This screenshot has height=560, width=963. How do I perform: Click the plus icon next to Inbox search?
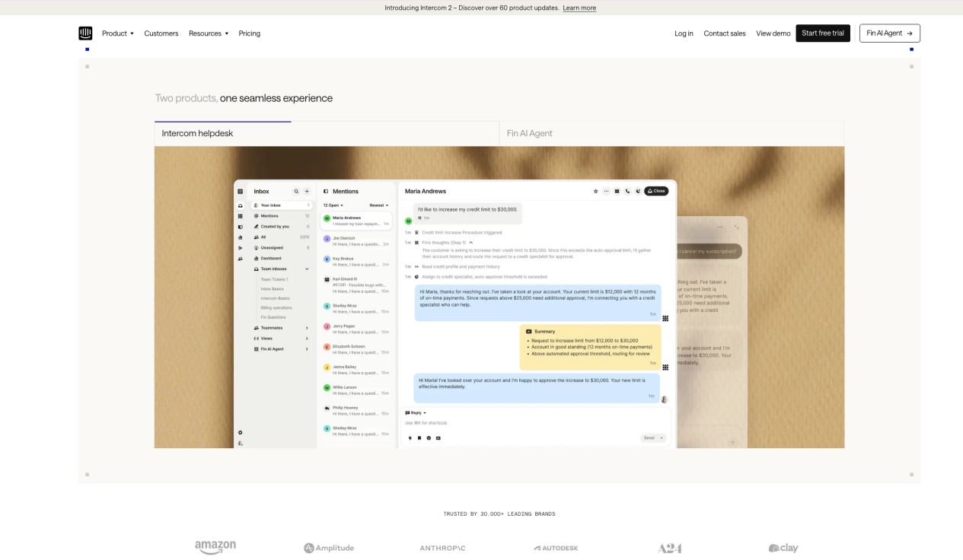[307, 192]
